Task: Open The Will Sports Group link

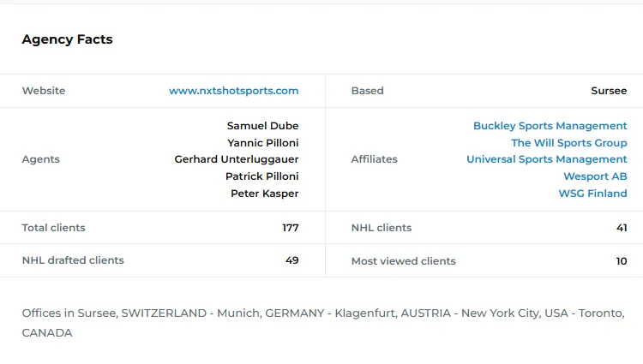Action: pyautogui.click(x=568, y=143)
